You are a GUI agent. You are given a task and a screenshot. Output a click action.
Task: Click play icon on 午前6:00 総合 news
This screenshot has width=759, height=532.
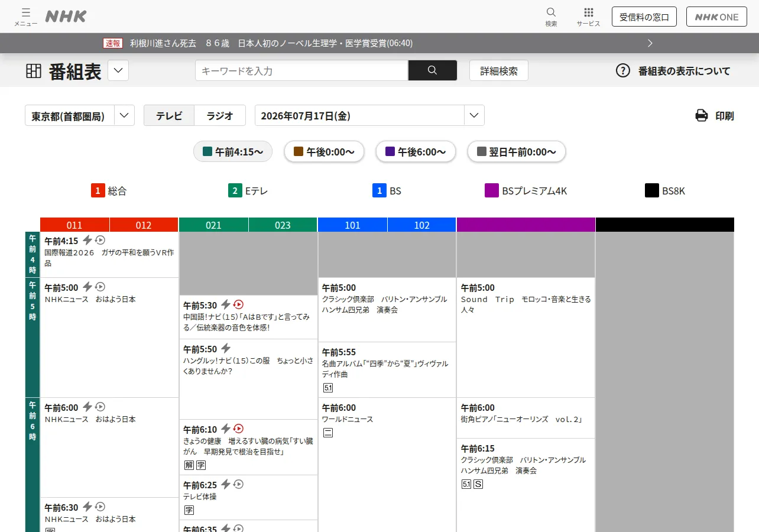100,407
